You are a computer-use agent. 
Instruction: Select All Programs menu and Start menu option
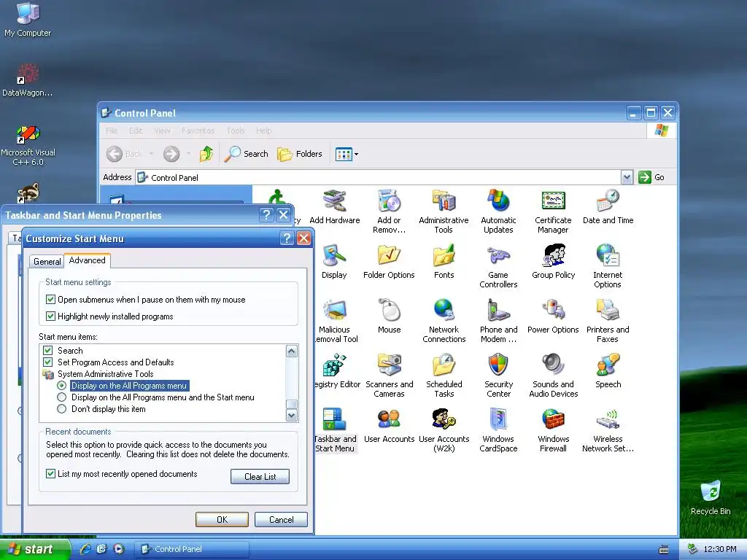click(x=61, y=397)
